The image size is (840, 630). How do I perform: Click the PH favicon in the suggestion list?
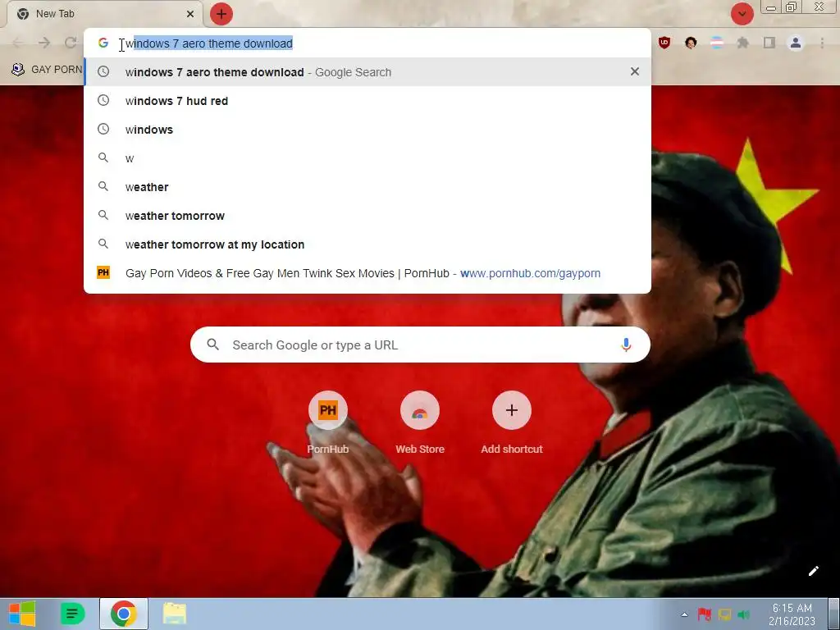click(103, 272)
